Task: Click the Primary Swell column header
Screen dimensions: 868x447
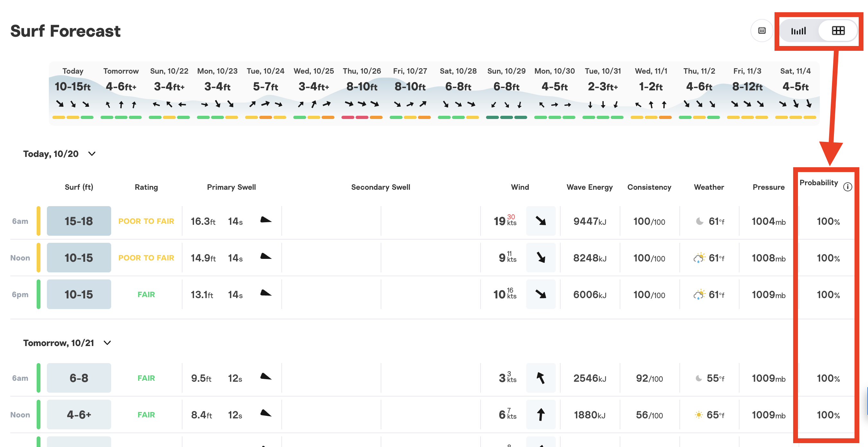Action: (x=232, y=187)
